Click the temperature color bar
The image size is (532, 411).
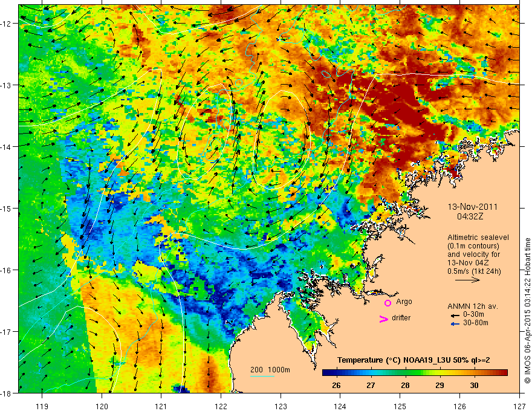click(415, 372)
